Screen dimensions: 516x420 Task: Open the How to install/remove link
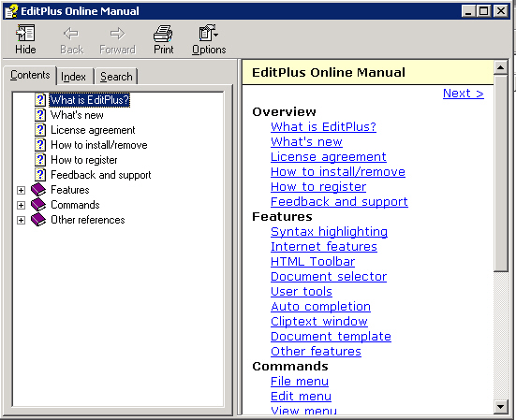338,171
